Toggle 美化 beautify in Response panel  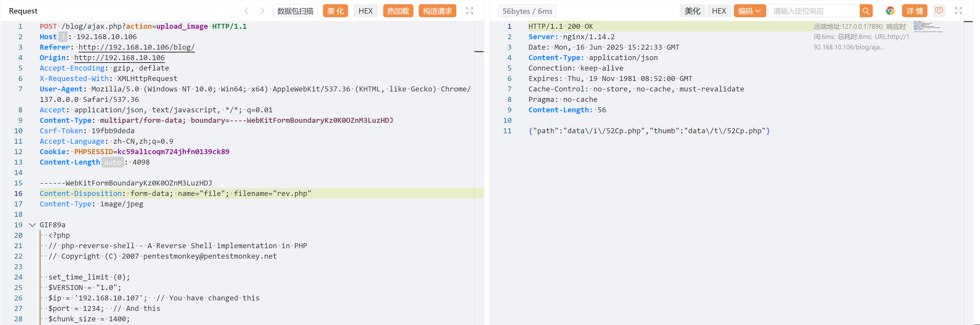coord(692,11)
